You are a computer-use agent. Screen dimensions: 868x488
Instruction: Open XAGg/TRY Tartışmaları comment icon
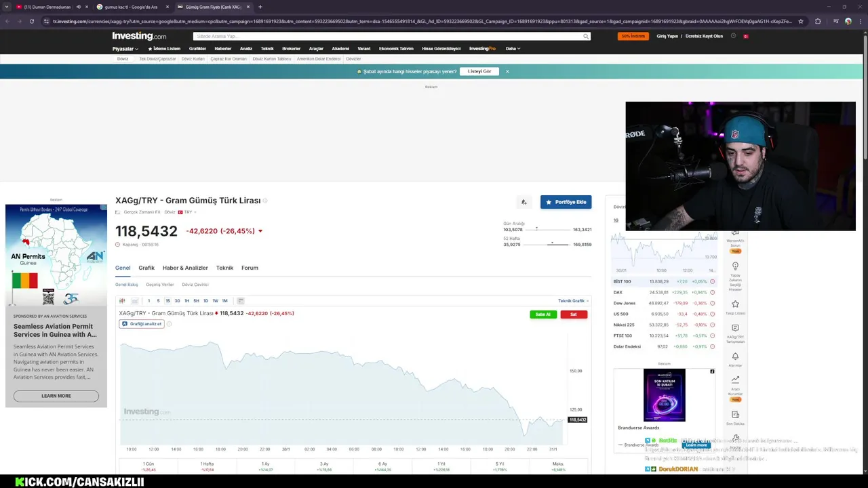[x=735, y=328]
